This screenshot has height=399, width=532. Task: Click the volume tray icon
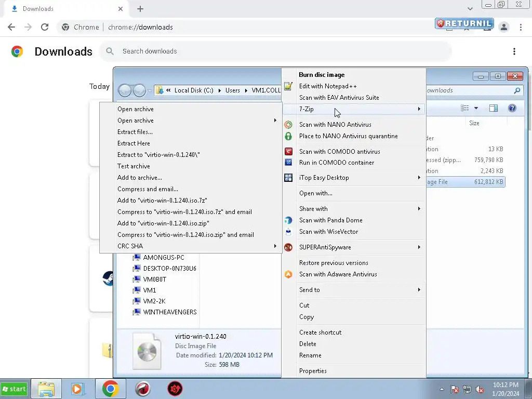pyautogui.click(x=480, y=389)
